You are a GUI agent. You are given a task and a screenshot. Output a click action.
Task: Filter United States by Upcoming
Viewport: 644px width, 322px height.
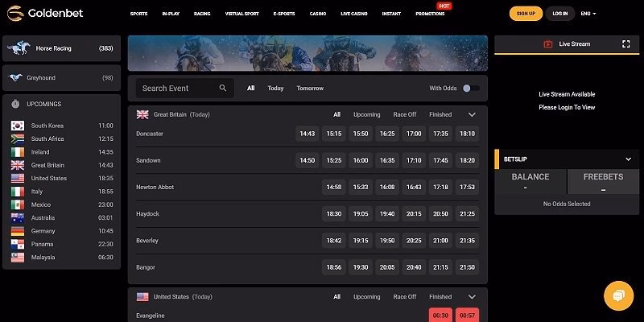click(x=367, y=296)
